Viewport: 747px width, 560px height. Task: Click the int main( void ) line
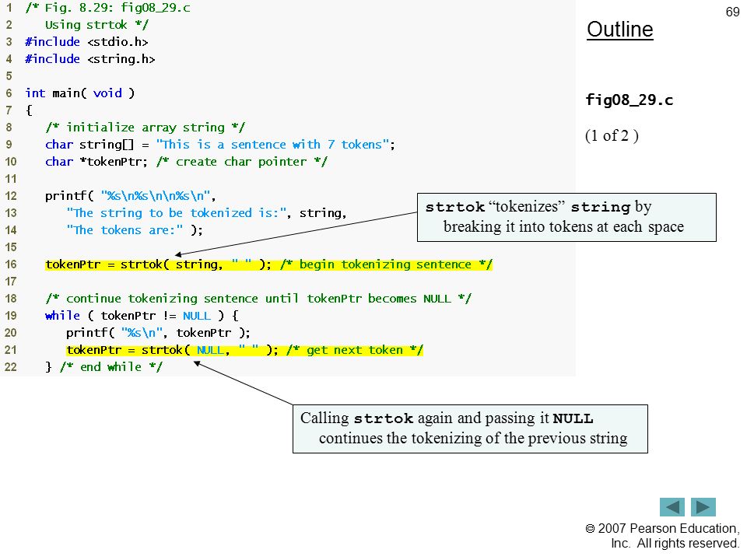point(80,93)
